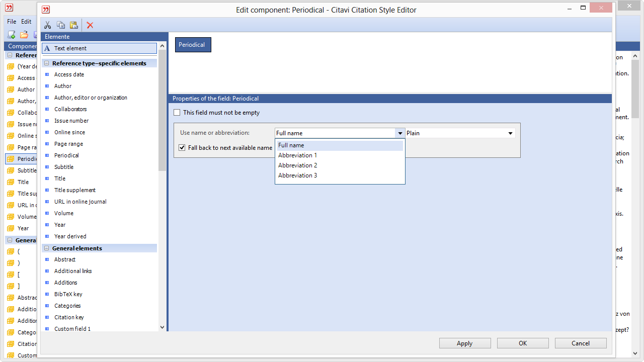Collapse the General group in main window

(10, 240)
